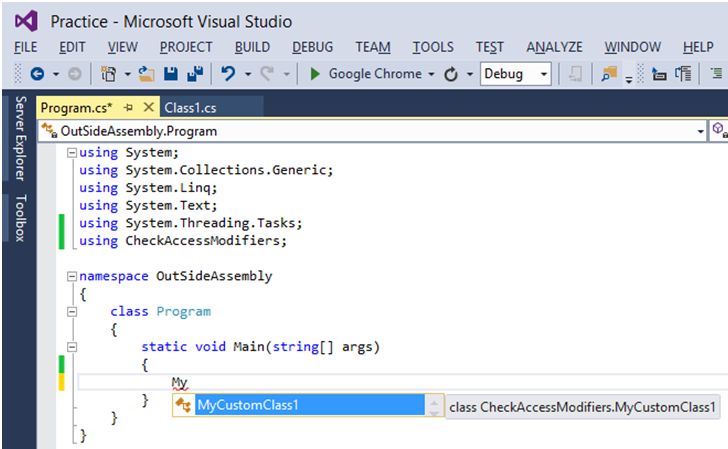Image resolution: width=728 pixels, height=449 pixels.
Task: Undo the last edit
Action: tap(228, 74)
